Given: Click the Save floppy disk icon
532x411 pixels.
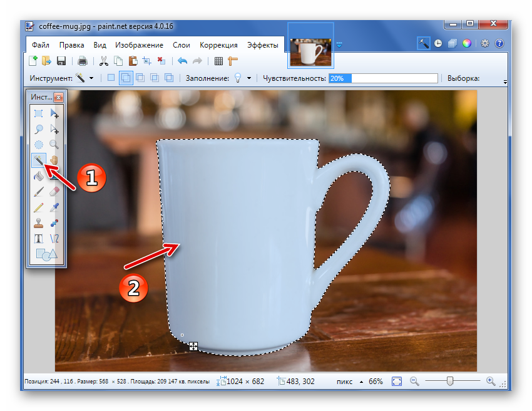Looking at the screenshot, I should tap(61, 61).
